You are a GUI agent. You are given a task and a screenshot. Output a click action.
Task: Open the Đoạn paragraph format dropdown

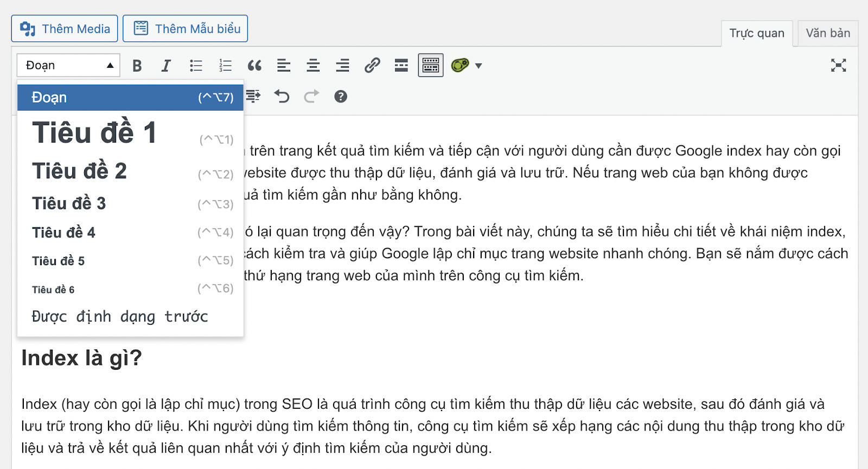pos(68,66)
